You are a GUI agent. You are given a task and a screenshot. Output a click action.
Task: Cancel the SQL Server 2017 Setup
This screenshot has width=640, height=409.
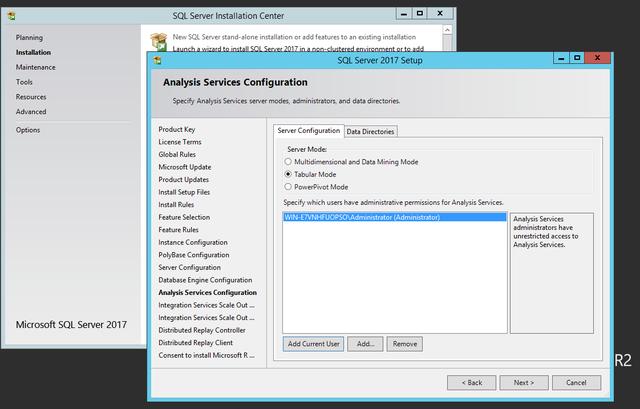click(x=576, y=382)
